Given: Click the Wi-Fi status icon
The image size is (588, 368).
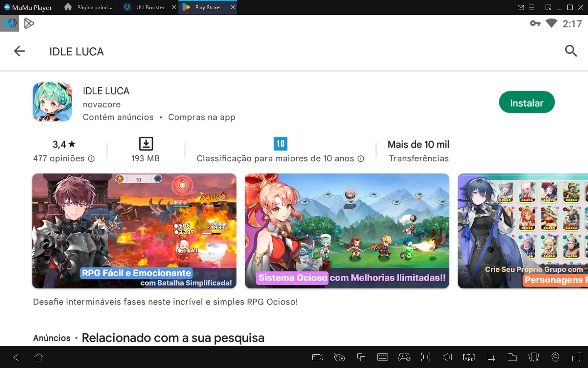Looking at the screenshot, I should click(x=551, y=23).
